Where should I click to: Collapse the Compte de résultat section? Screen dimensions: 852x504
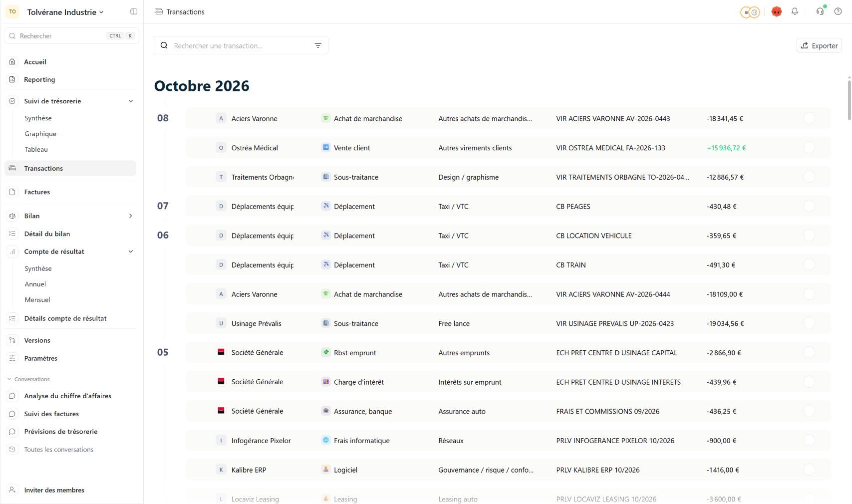pyautogui.click(x=131, y=252)
